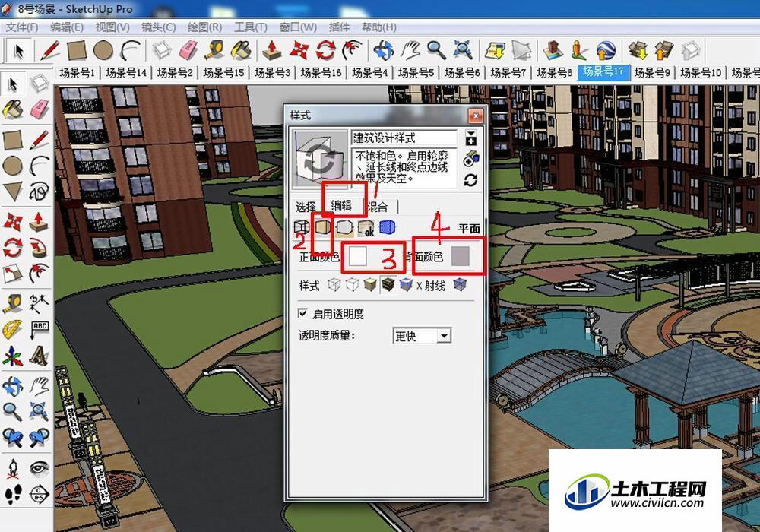Pick the Protractor tool
Image resolution: width=760 pixels, height=532 pixels.
pos(13,330)
